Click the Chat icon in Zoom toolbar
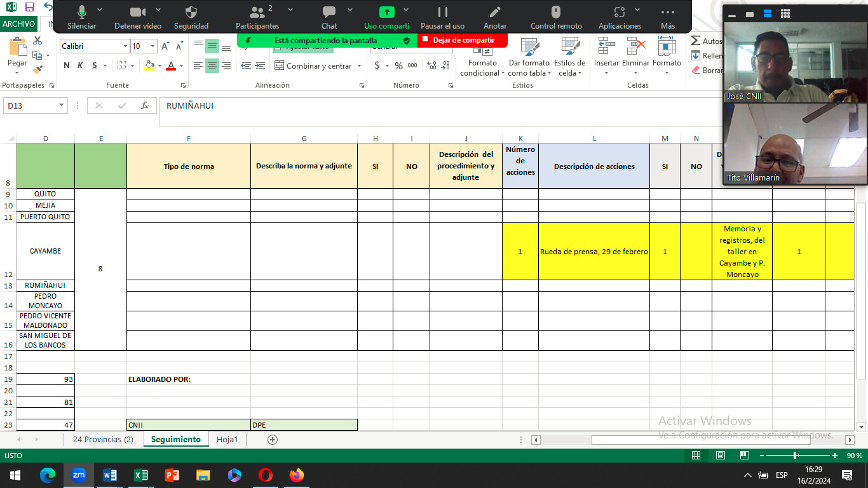This screenshot has height=488, width=868. tap(329, 13)
